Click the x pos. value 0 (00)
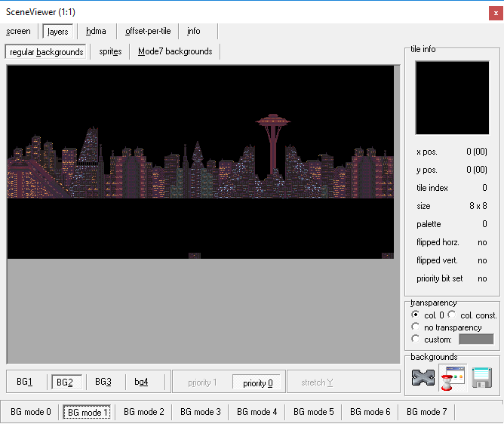 (x=477, y=152)
